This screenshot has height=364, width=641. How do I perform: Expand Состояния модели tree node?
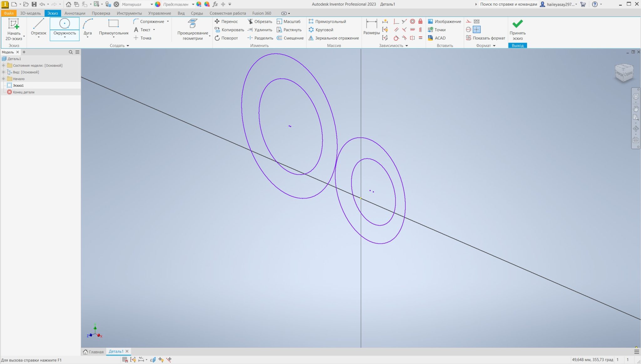(x=3, y=65)
